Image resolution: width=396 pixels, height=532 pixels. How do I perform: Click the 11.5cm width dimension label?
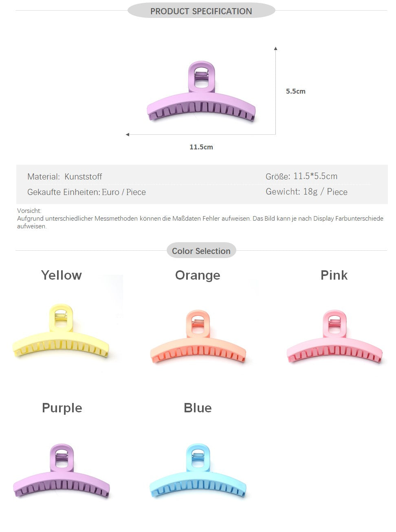click(x=201, y=147)
